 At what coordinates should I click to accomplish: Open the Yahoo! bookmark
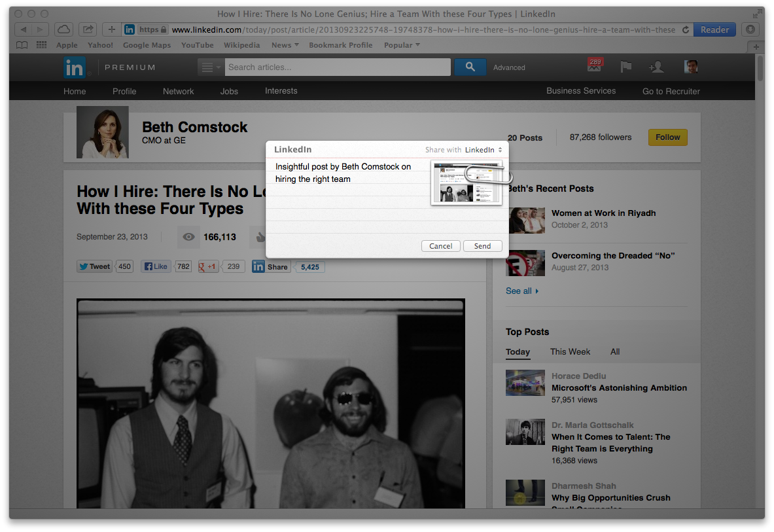pyautogui.click(x=100, y=45)
